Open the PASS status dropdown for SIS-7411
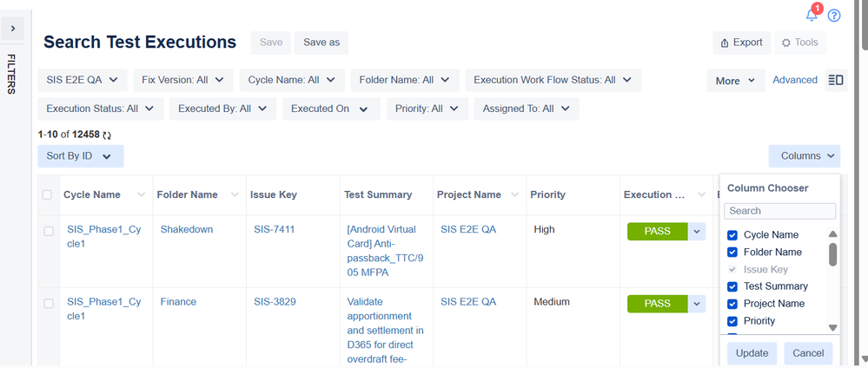868x368 pixels. [x=696, y=231]
